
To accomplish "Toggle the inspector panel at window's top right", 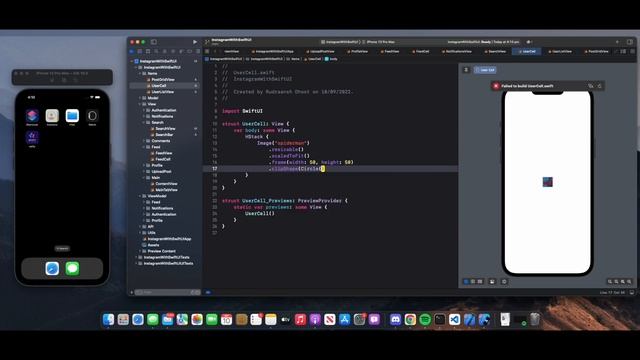I will (x=629, y=42).
